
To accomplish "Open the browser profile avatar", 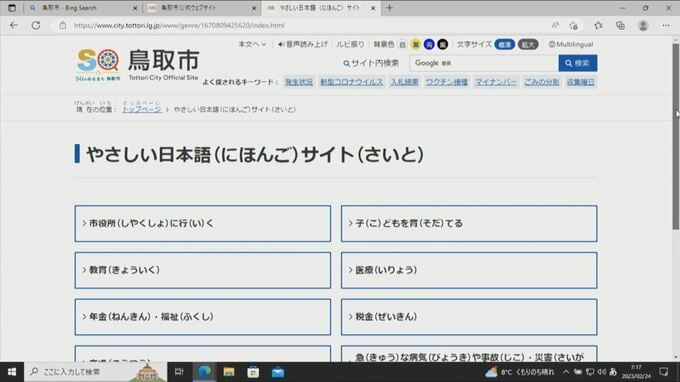I will [x=643, y=26].
